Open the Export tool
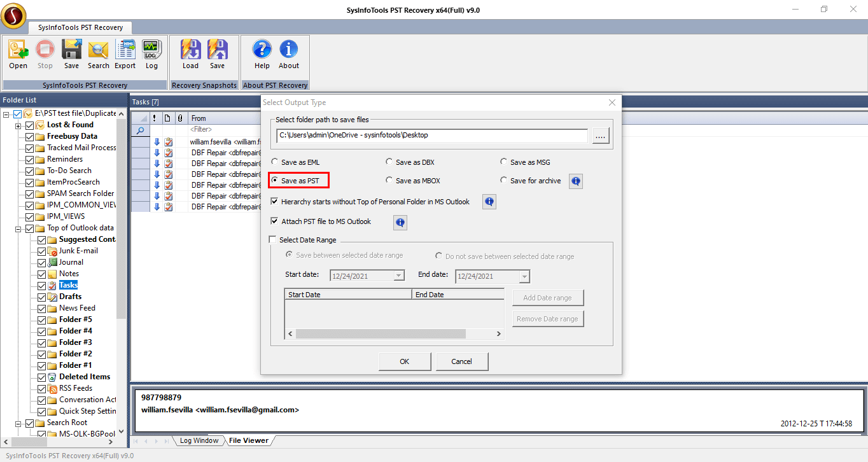Image resolution: width=868 pixels, height=462 pixels. point(125,54)
